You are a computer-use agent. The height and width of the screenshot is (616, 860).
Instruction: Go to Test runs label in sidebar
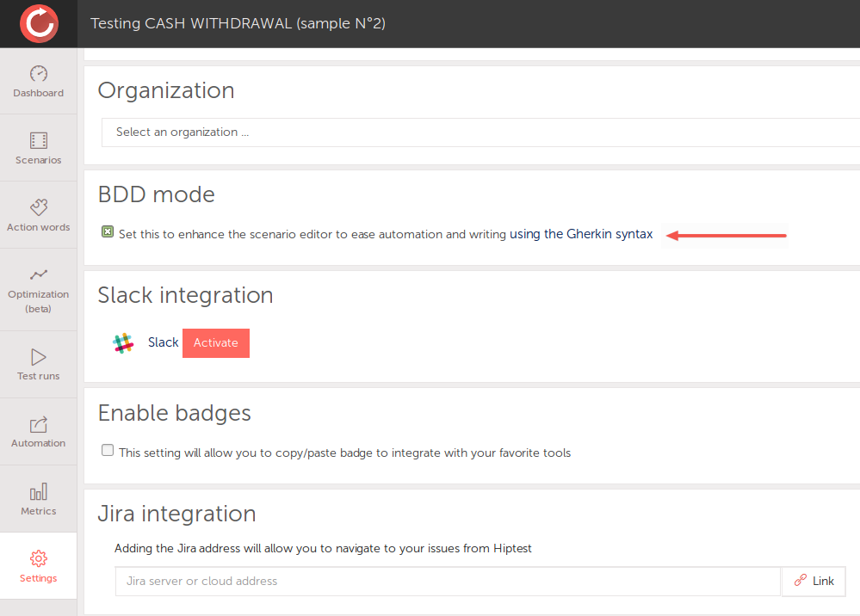tap(39, 376)
